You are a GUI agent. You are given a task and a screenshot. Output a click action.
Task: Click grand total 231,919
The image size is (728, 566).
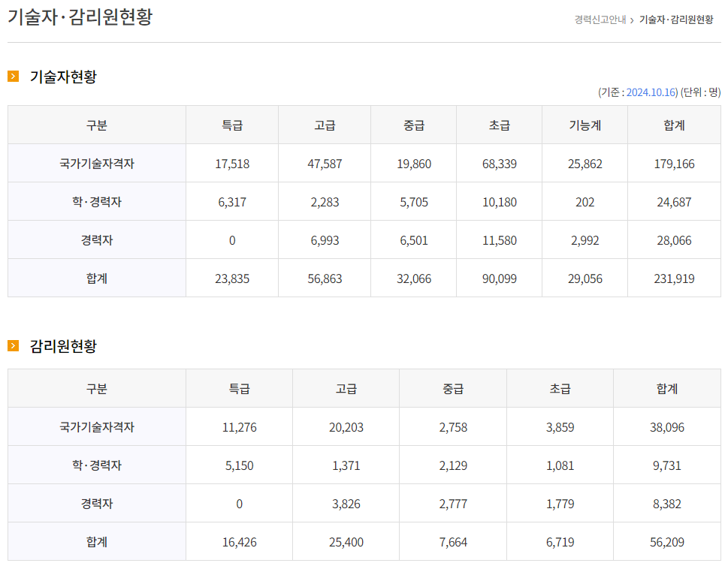pyautogui.click(x=674, y=278)
